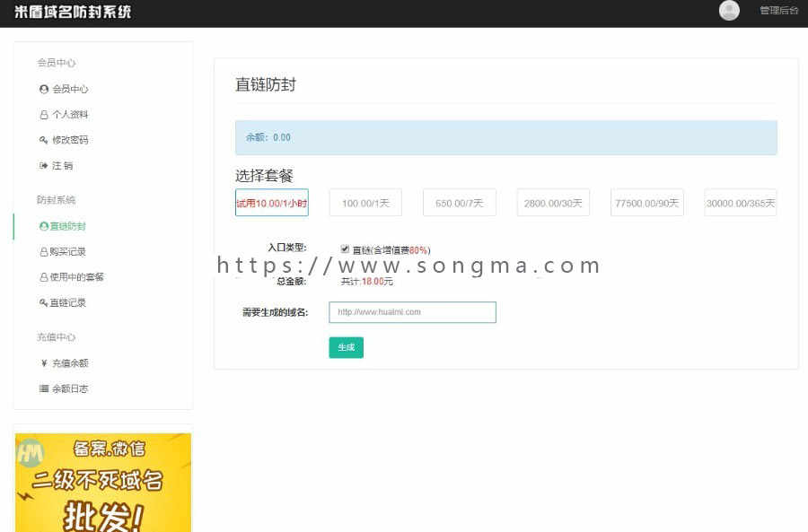Click the 余额: 0.00 balance banner

(x=506, y=137)
